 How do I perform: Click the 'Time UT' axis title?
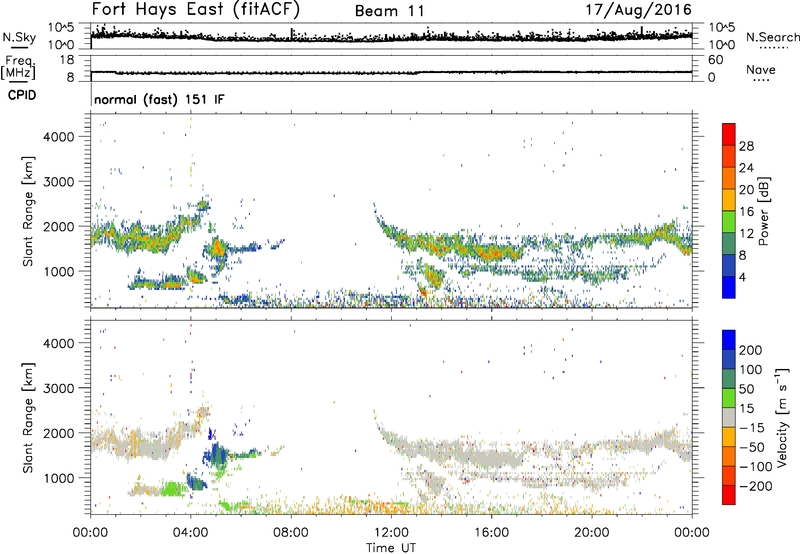click(x=391, y=548)
